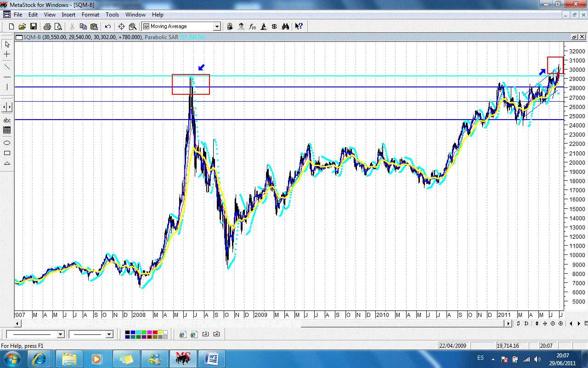This screenshot has height=368, width=588.
Task: Toggle the arrow pointer selection tool
Action: click(x=7, y=45)
